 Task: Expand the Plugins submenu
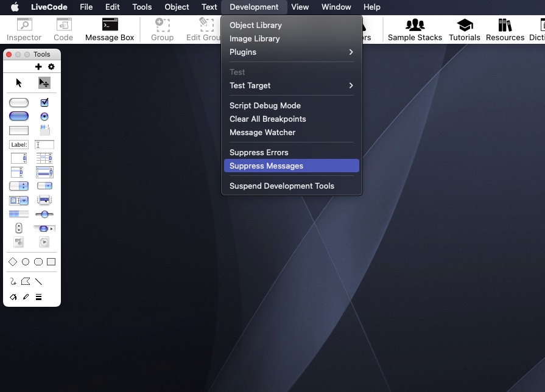[x=291, y=52]
